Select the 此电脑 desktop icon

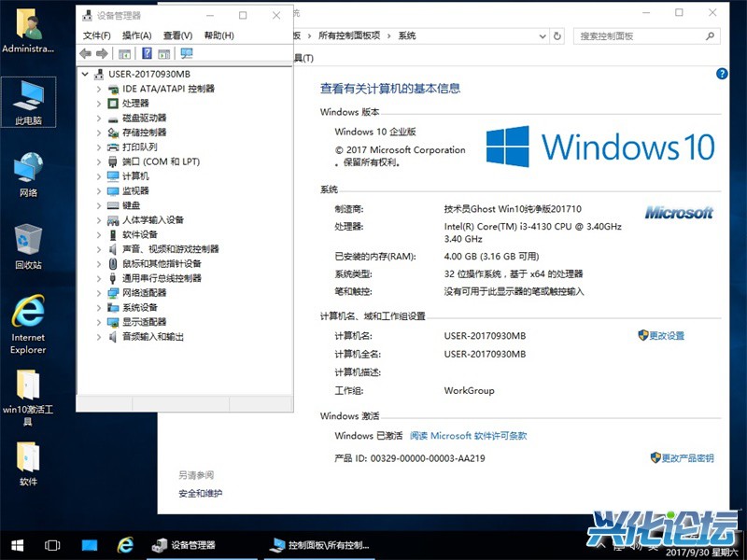pyautogui.click(x=28, y=102)
